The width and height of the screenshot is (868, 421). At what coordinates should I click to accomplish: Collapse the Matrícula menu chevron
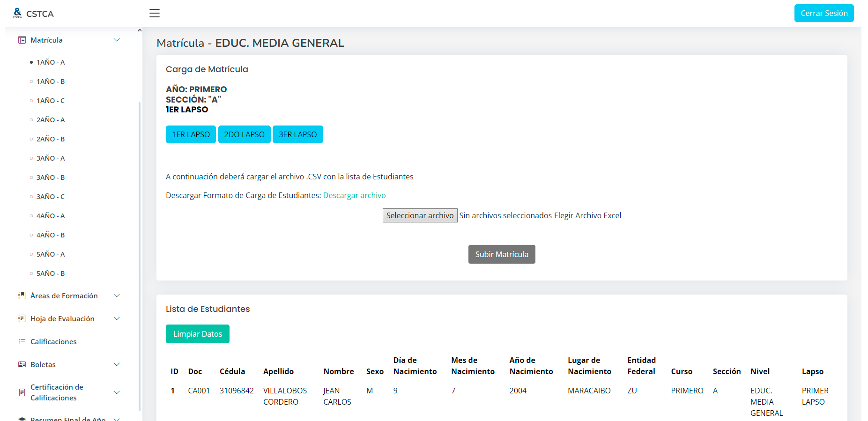(x=117, y=40)
